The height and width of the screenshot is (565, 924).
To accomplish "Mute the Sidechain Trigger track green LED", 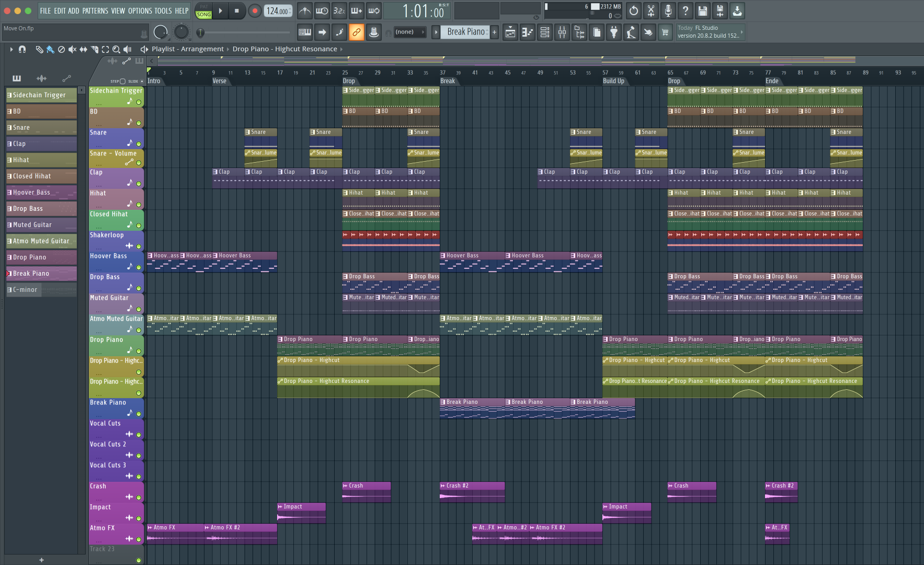I will tap(139, 102).
